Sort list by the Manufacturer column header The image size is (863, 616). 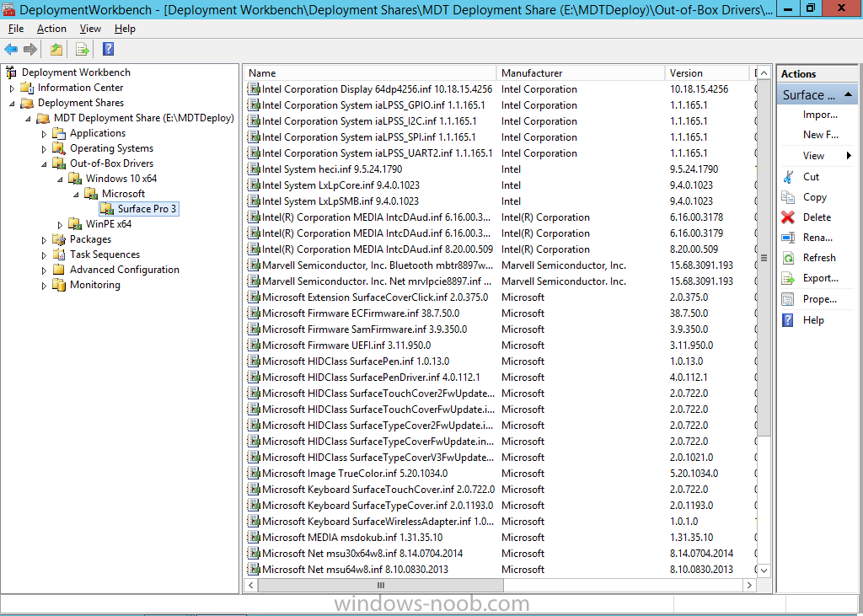click(582, 72)
